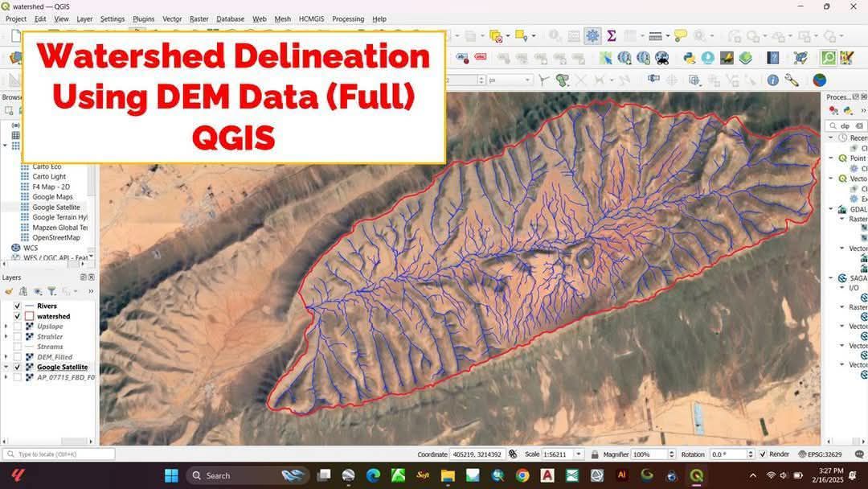The width and height of the screenshot is (868, 489).
Task: Click the green magnifier plugin icon
Action: click(x=828, y=58)
